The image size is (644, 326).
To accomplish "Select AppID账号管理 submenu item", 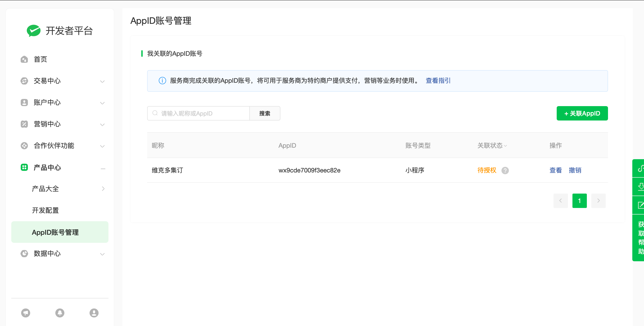I will pos(60,232).
